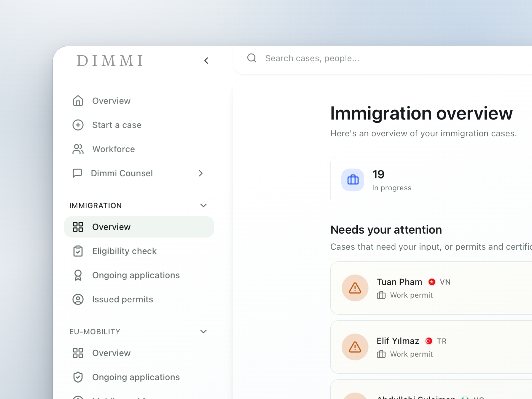532x399 pixels.
Task: Click the Eligibility check clipboard icon
Action: click(78, 251)
